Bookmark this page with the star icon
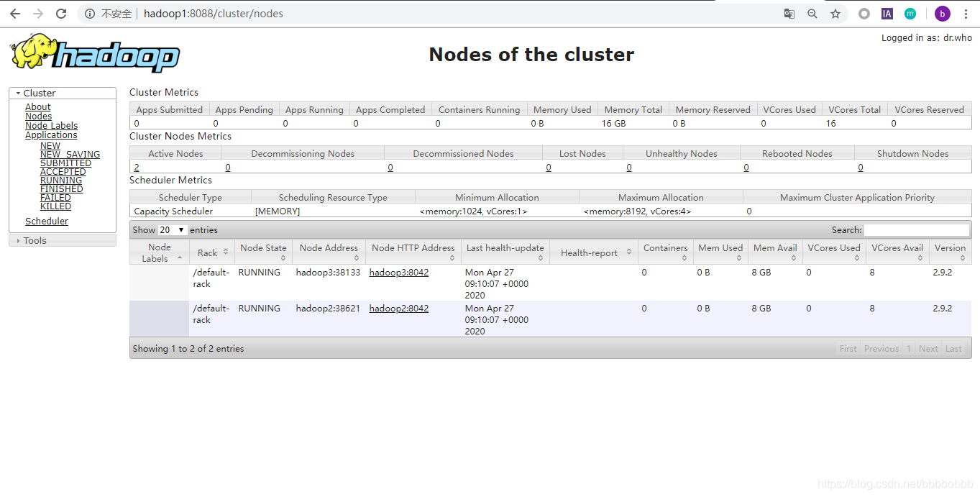This screenshot has height=497, width=980. pyautogui.click(x=835, y=14)
